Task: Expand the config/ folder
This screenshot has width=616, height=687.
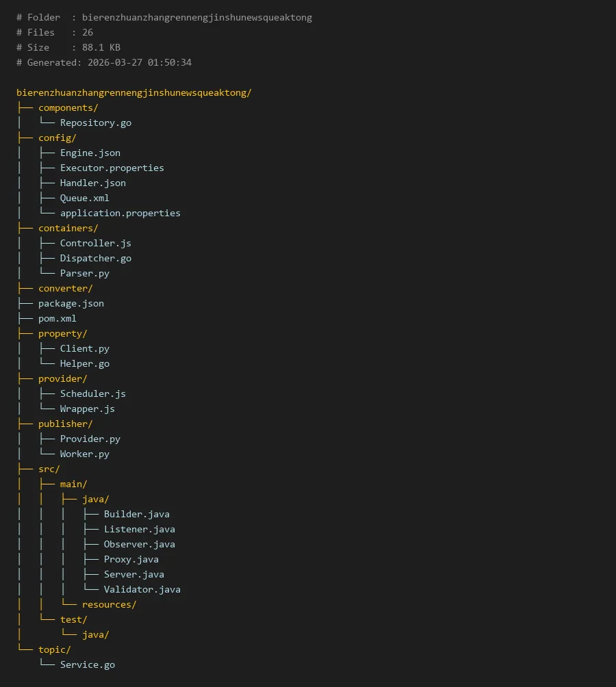Action: 57,138
